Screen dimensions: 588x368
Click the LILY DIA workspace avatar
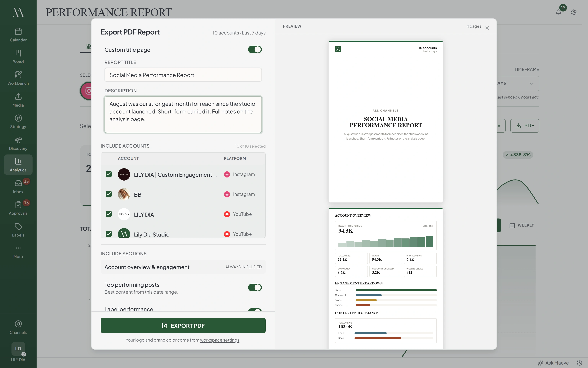pos(18,349)
